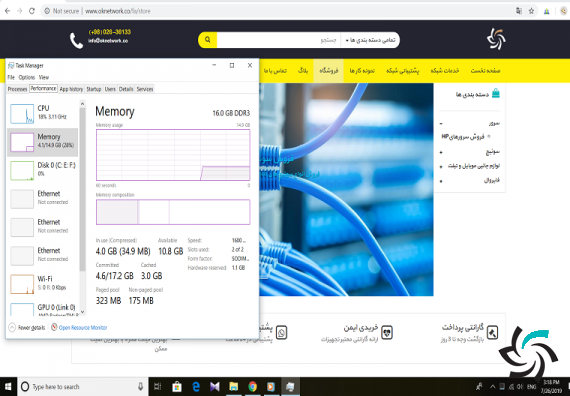Click the website search input field
The image size is (570, 396).
pos(278,40)
